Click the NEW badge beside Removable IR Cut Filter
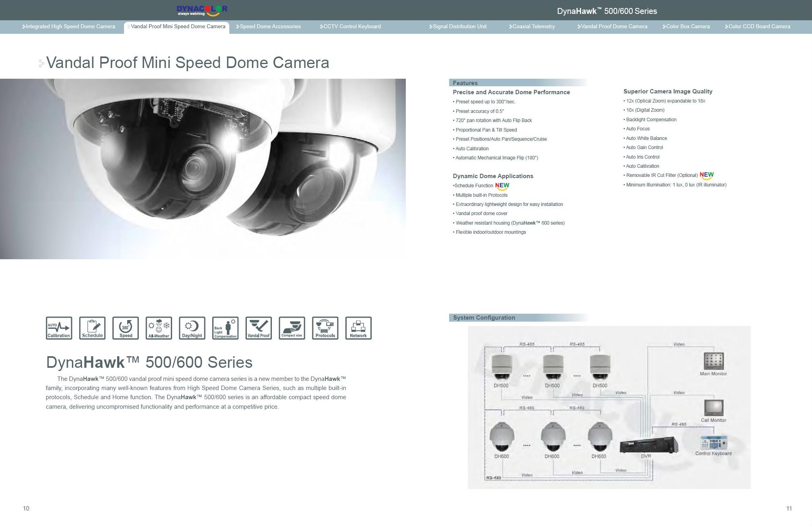This screenshot has height=526, width=812. [707, 175]
